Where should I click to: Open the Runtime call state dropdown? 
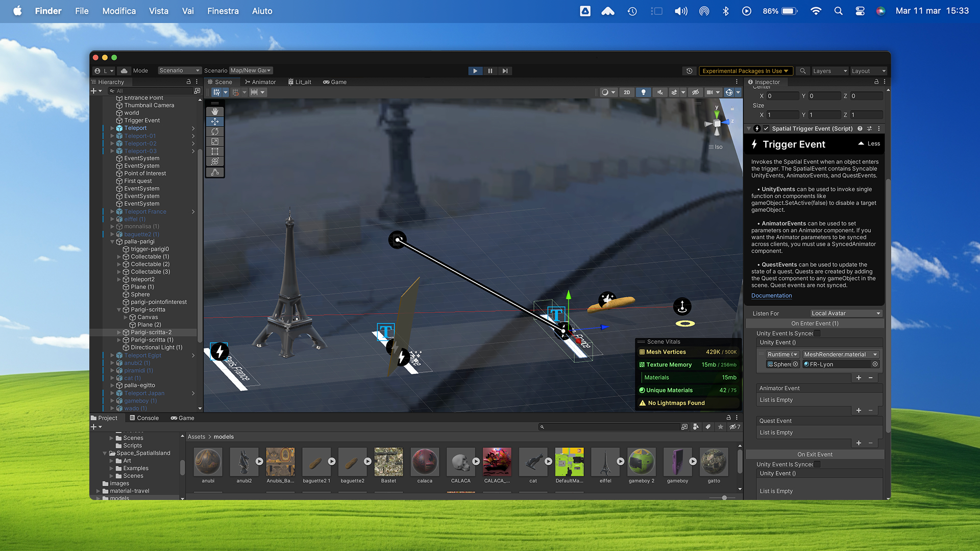(782, 354)
